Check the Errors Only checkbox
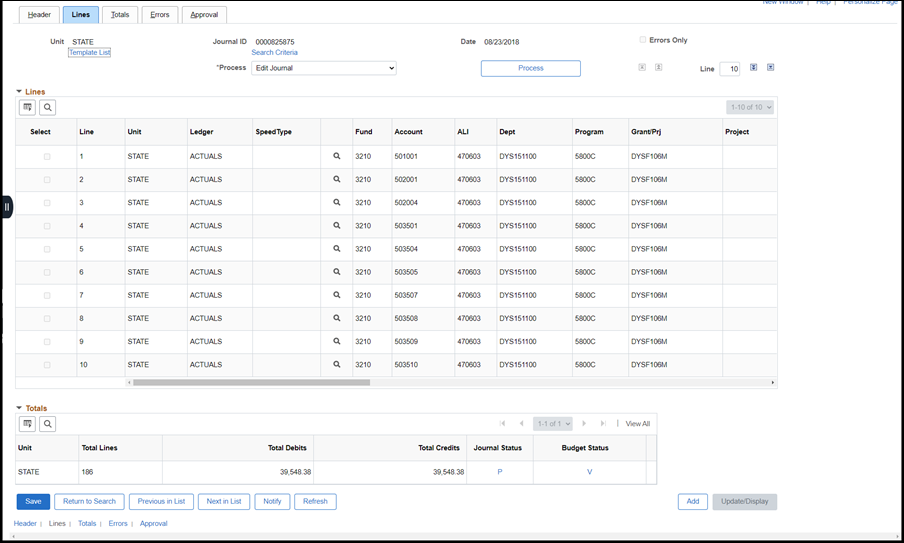The height and width of the screenshot is (543, 904). 642,40
